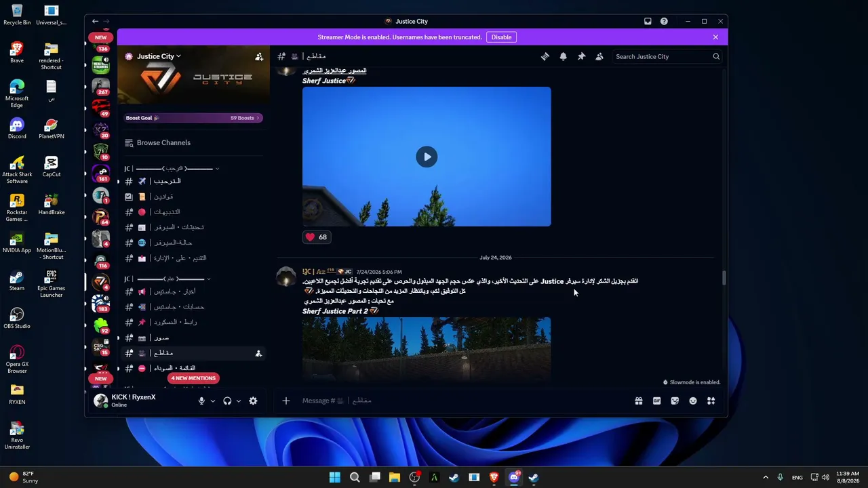Go forward with the title bar right arrow

107,22
